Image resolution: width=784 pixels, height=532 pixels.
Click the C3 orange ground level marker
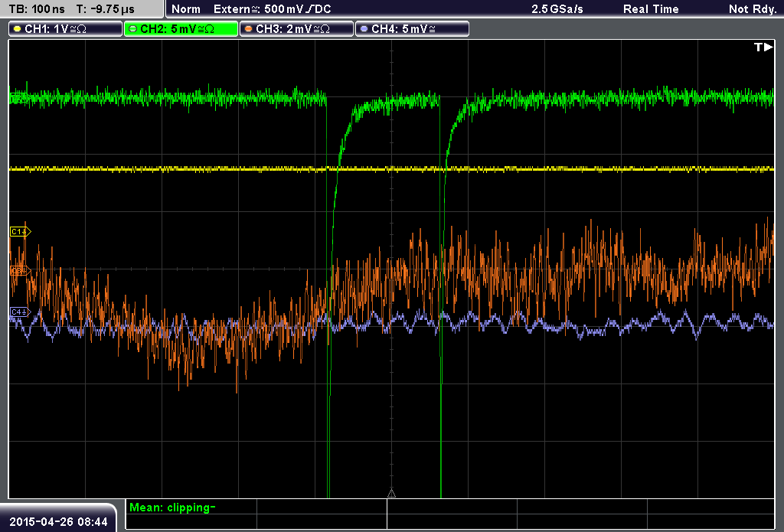click(x=20, y=270)
